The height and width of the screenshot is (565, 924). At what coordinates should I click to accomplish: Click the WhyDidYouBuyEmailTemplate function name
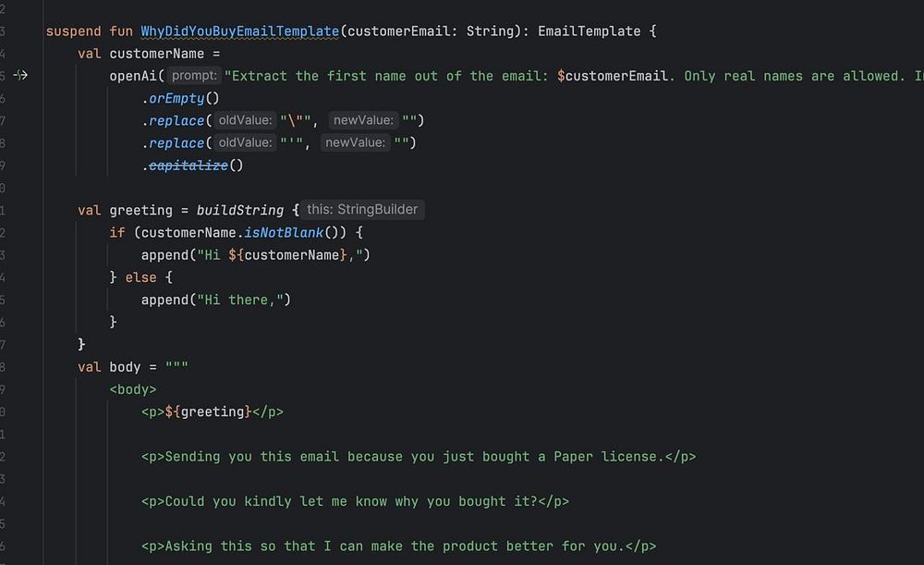[x=240, y=31]
